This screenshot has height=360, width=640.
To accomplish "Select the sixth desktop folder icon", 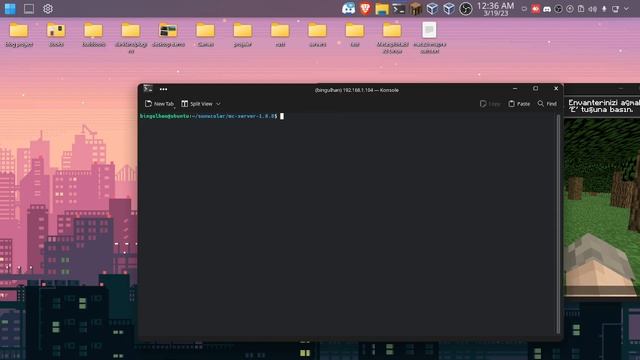I will click(x=205, y=35).
